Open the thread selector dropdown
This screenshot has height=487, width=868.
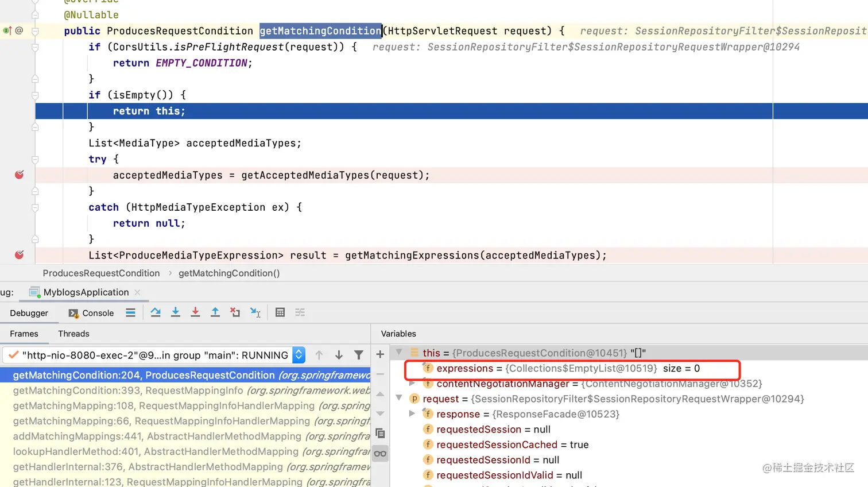tap(299, 355)
